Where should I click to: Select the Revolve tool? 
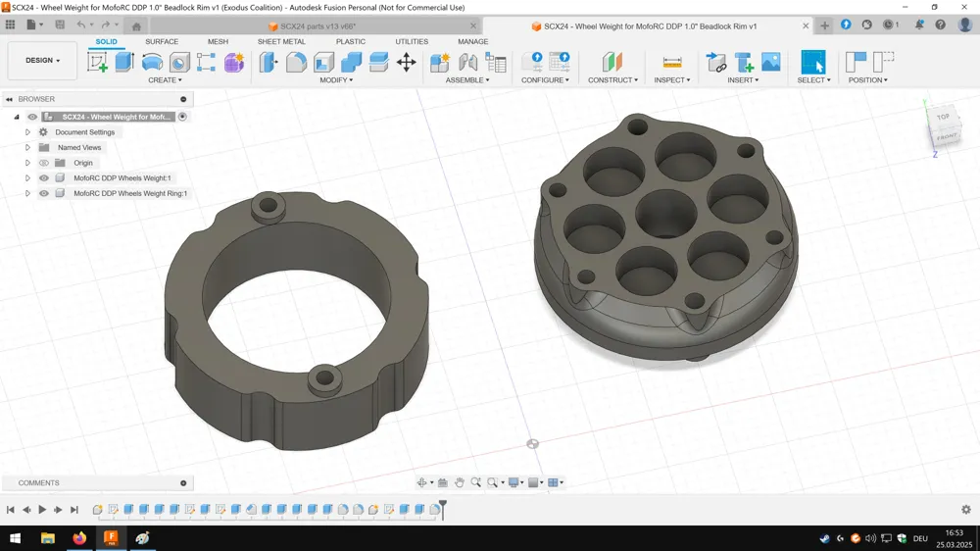[x=152, y=62]
